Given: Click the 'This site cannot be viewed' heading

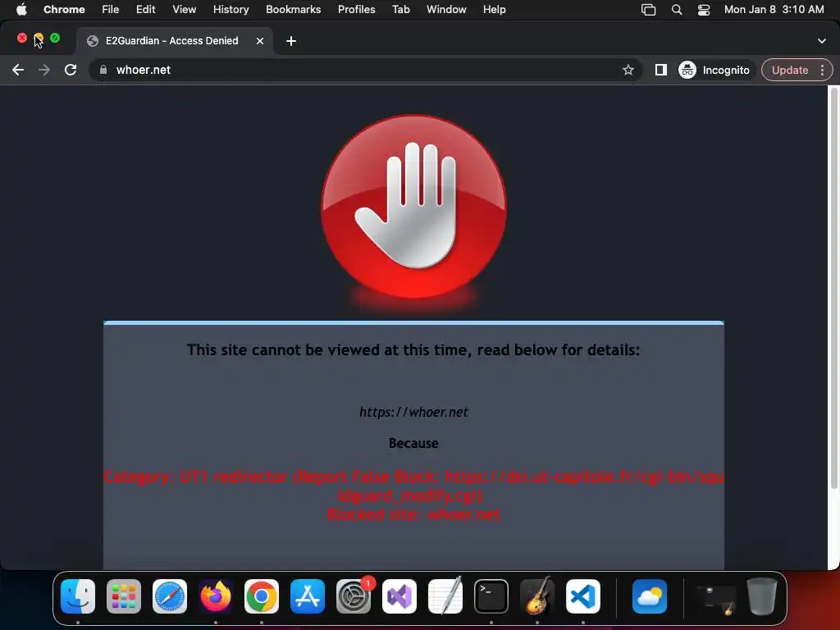Looking at the screenshot, I should pos(413,349).
